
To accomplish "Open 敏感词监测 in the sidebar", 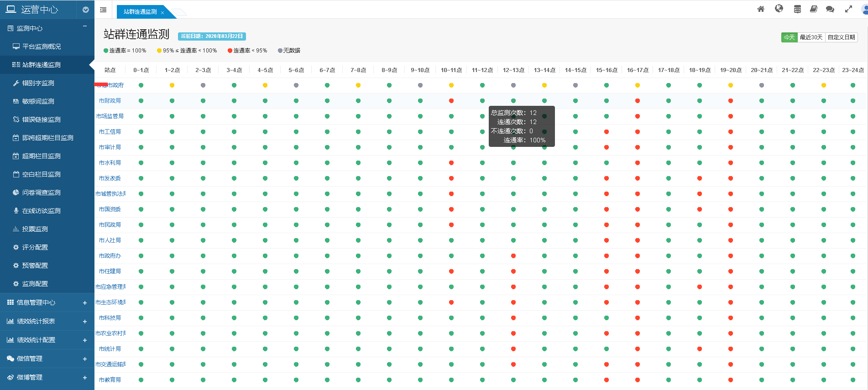I will click(38, 101).
